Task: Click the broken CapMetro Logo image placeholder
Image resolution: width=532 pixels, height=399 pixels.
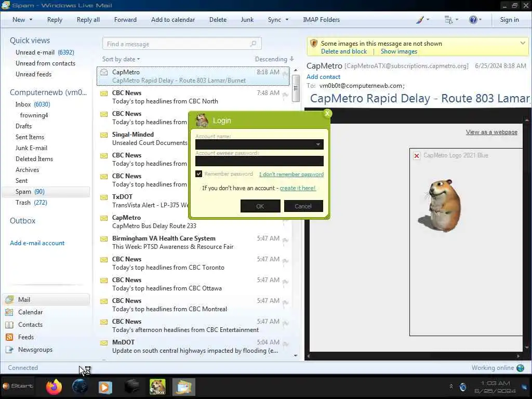Action: (417, 156)
